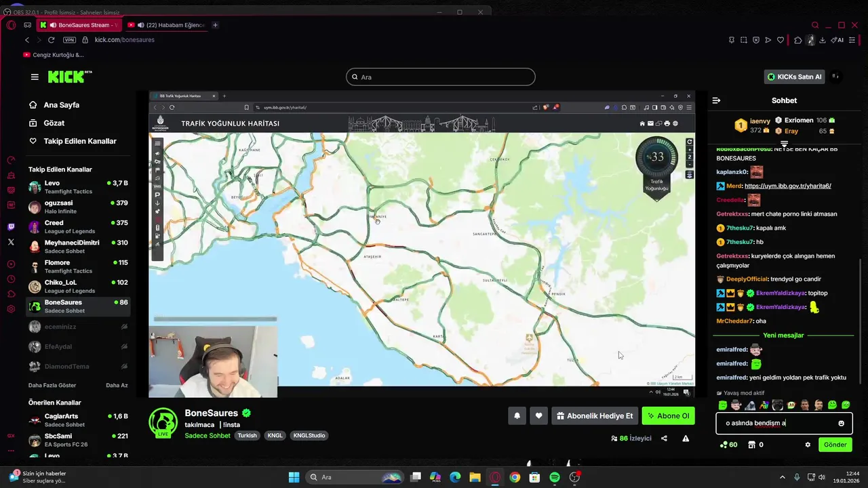Open the Cengiz Kurtoğlu bookmark

coord(54,55)
